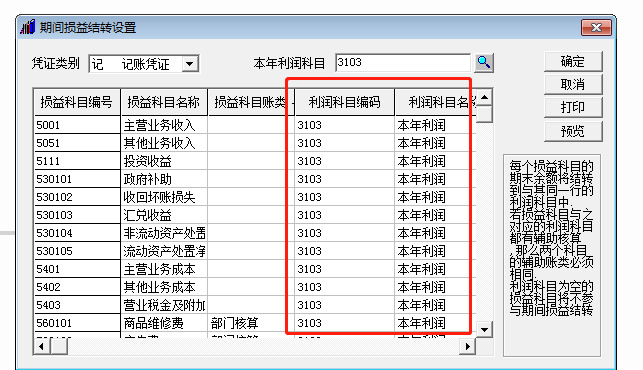Click the app icon in the dialog title bar
The height and width of the screenshot is (370, 643).
pyautogui.click(x=28, y=27)
